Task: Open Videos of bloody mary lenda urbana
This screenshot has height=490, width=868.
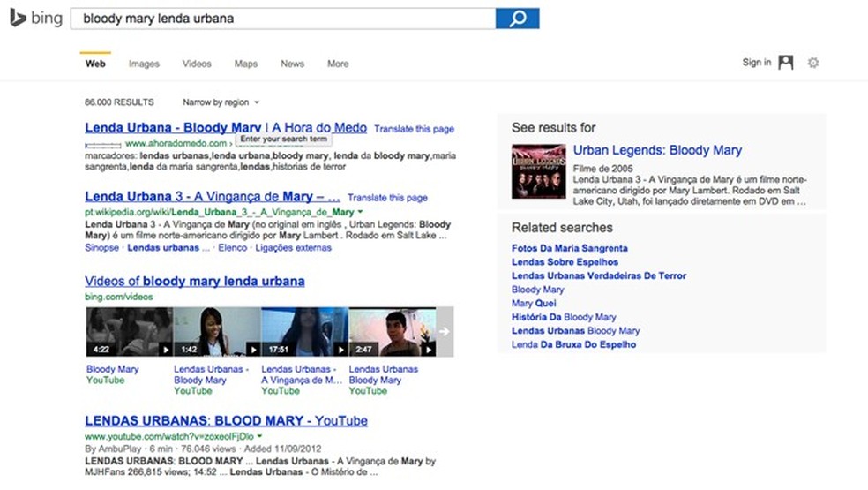Action: 195,282
